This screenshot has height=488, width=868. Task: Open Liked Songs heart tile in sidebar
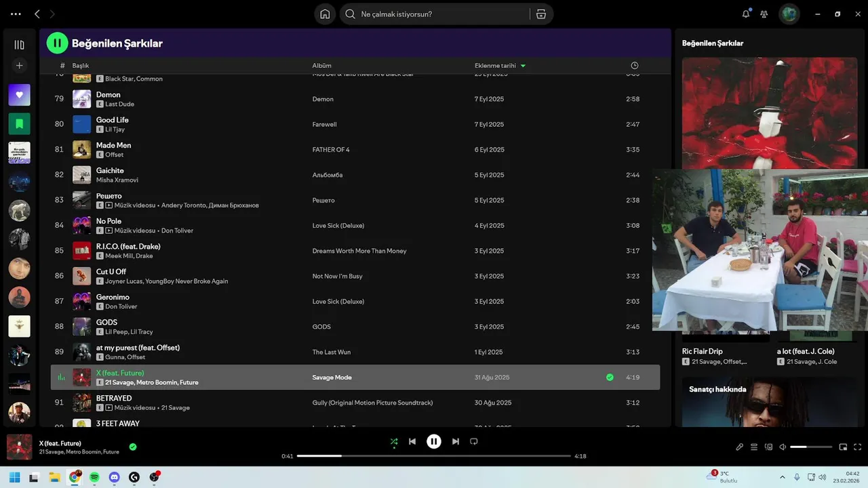[19, 95]
